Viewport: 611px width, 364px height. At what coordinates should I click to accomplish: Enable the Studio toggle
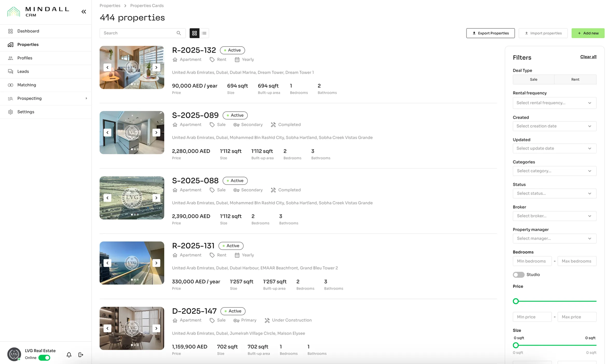[518, 275]
